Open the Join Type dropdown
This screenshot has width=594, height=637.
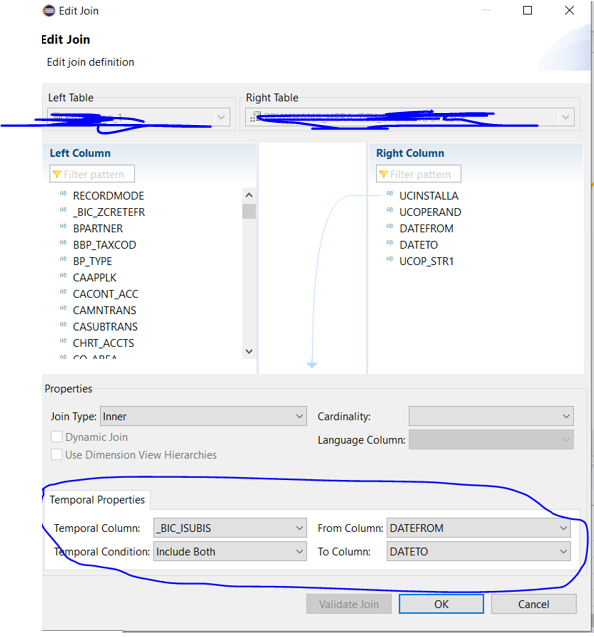coord(203,416)
